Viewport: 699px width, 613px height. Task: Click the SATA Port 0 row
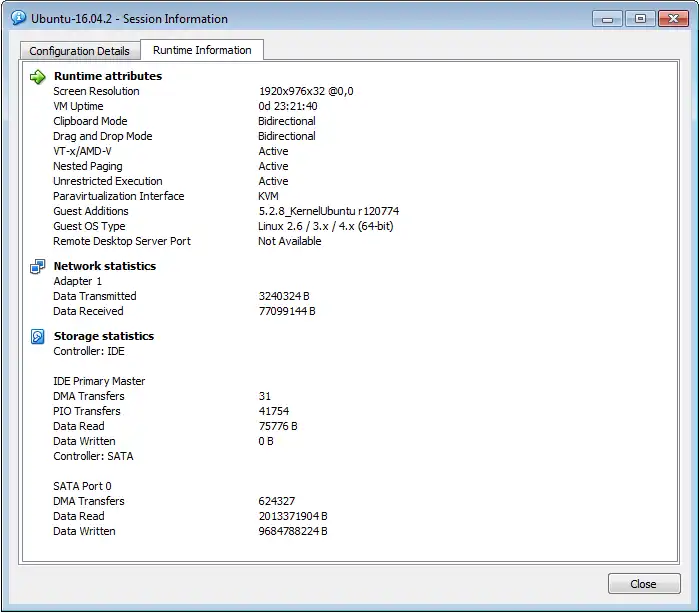82,486
